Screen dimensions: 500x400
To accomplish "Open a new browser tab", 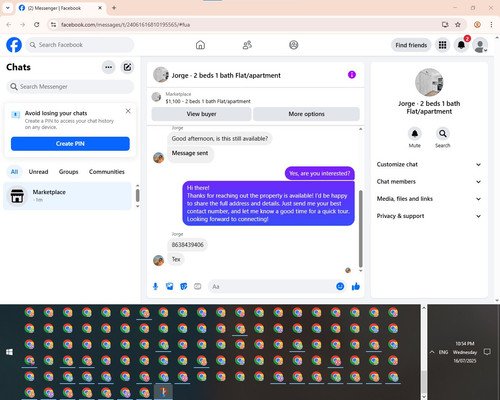I will point(114,8).
